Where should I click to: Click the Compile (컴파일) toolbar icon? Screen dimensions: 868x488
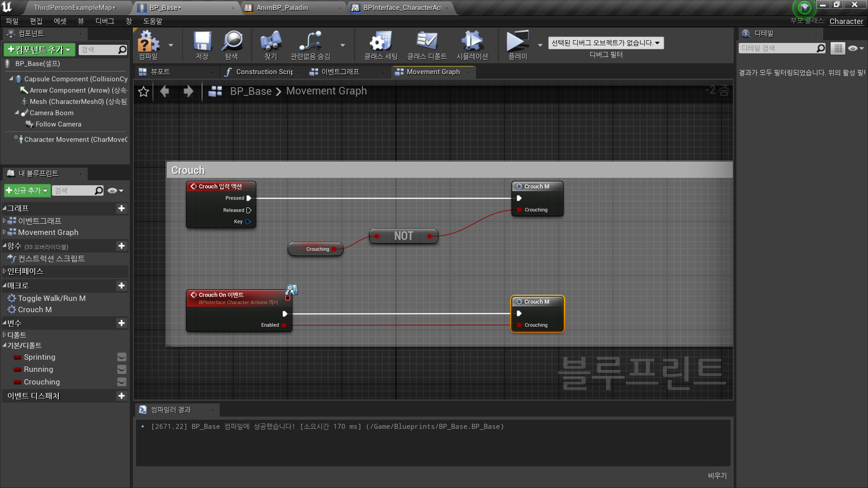click(x=148, y=42)
